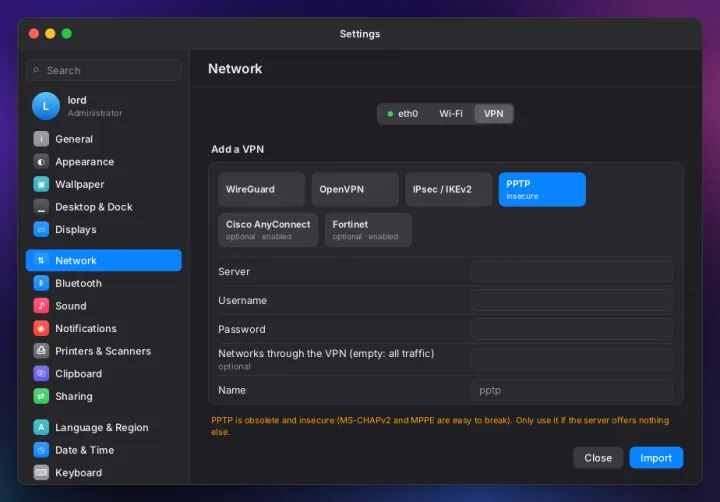Open Bluetooth via its icon
Image resolution: width=720 pixels, height=502 pixels.
click(41, 283)
